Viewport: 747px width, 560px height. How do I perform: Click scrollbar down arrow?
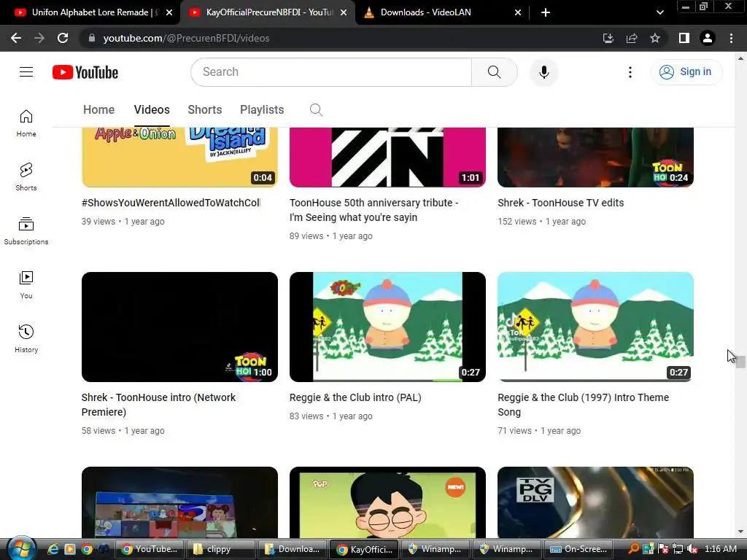click(x=740, y=532)
